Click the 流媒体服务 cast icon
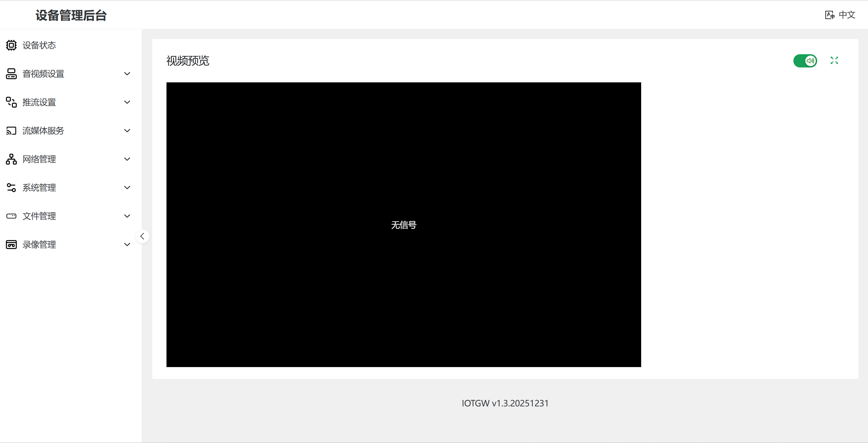The height and width of the screenshot is (443, 868). [11, 130]
